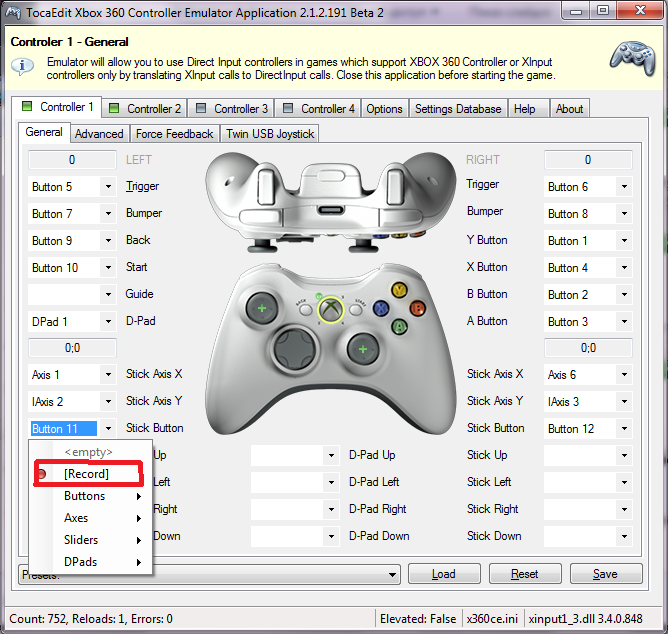Expand the right Stick Axis X dropdown
This screenshot has width=668, height=634.
tap(623, 375)
